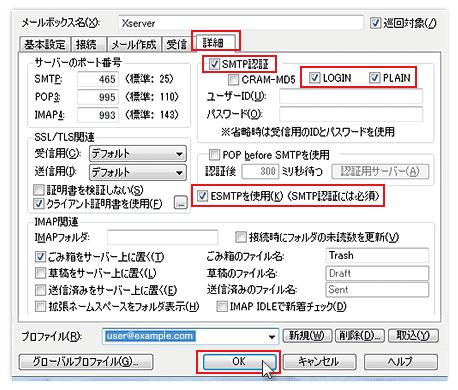Click the メールボックス名 field containing Xserver
Viewport: 458px width, 390px height.
point(241,23)
